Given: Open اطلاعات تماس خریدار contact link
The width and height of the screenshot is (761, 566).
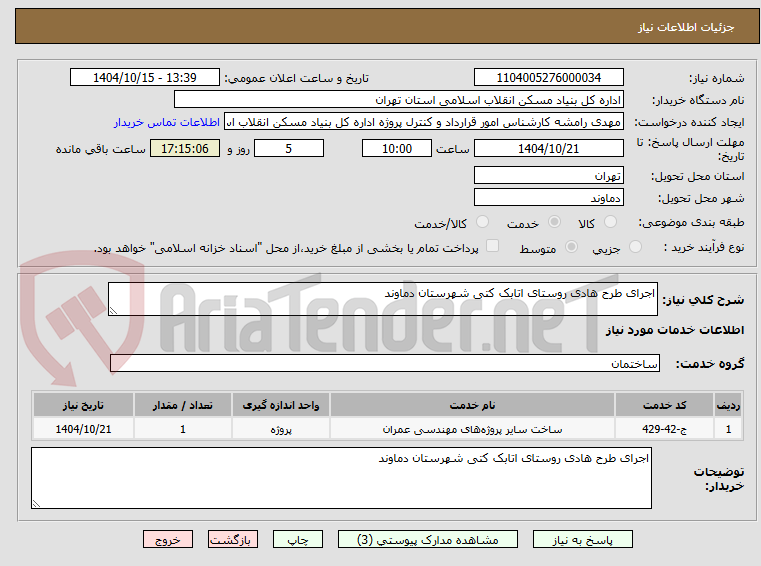Looking at the screenshot, I should pos(166,122).
